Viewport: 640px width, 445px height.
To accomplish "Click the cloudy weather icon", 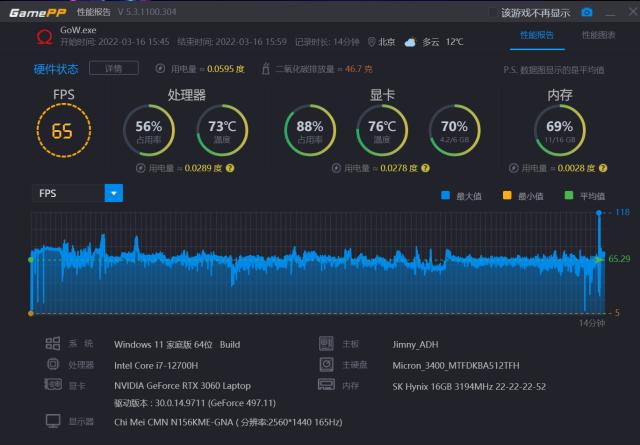I will (410, 42).
